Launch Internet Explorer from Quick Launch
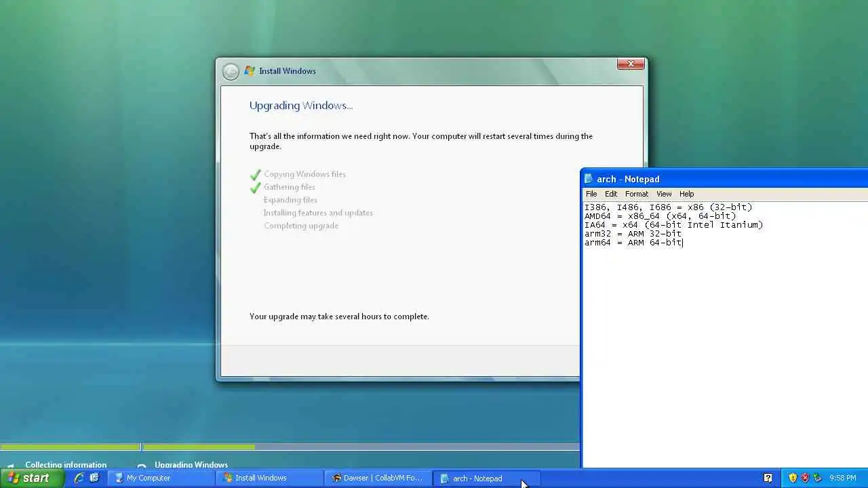 coord(79,478)
